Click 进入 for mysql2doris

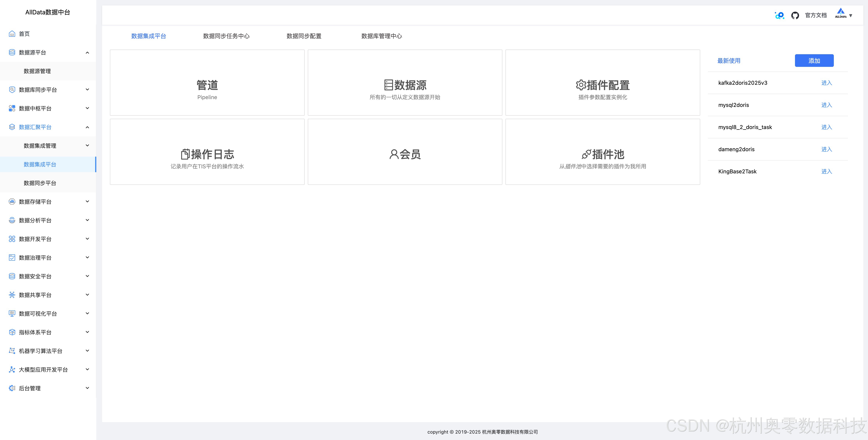827,105
